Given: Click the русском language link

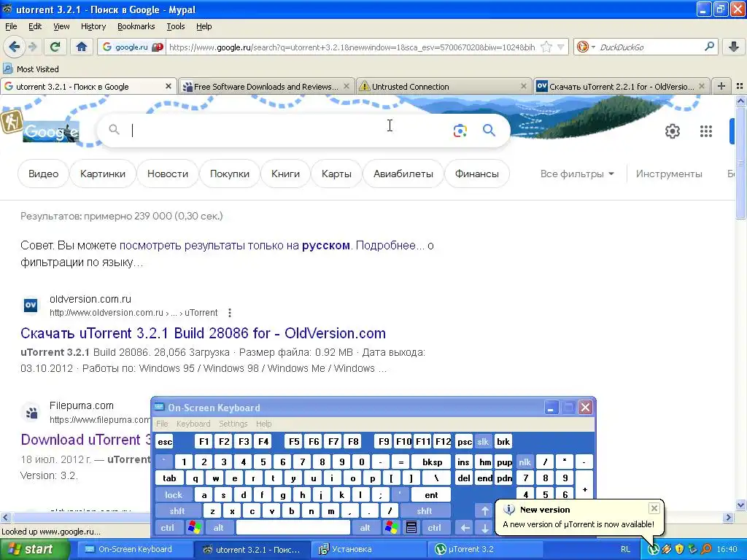Looking at the screenshot, I should 326,245.
